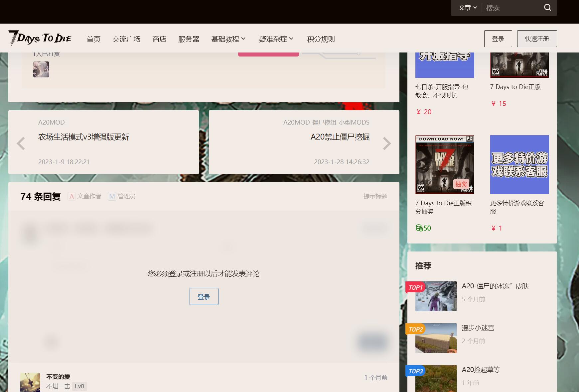Click the A 文章作者 badge icon
The image size is (579, 392).
pos(72,196)
